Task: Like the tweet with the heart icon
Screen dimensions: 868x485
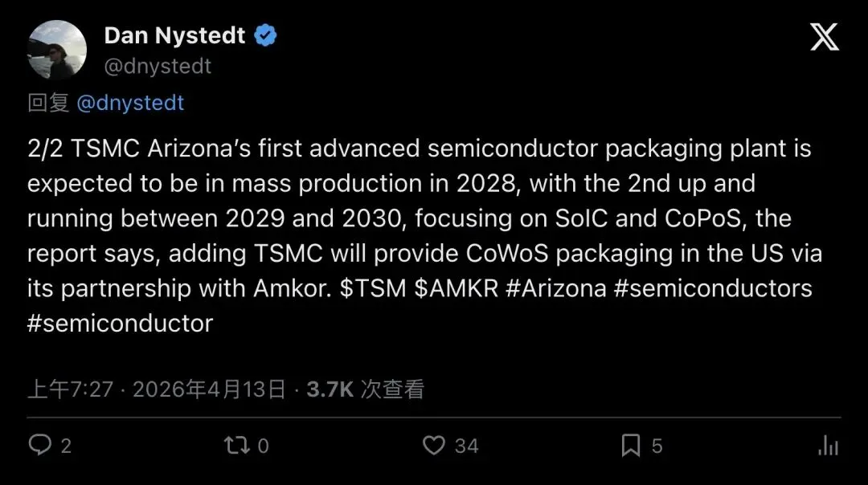Action: tap(434, 445)
